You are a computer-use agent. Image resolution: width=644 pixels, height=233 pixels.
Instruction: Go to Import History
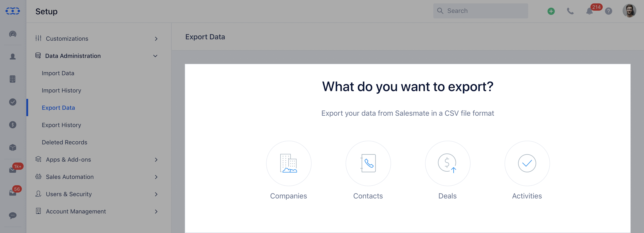click(x=61, y=90)
